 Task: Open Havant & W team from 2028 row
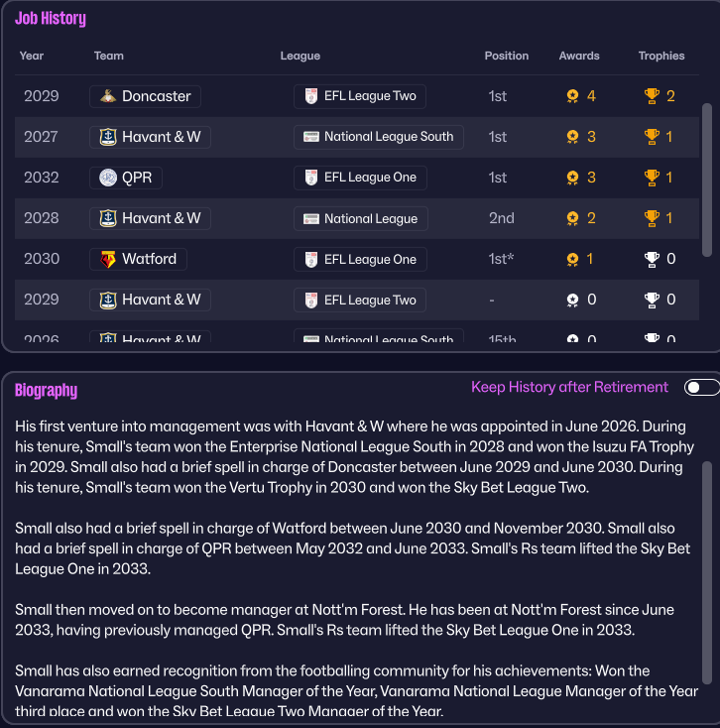161,218
